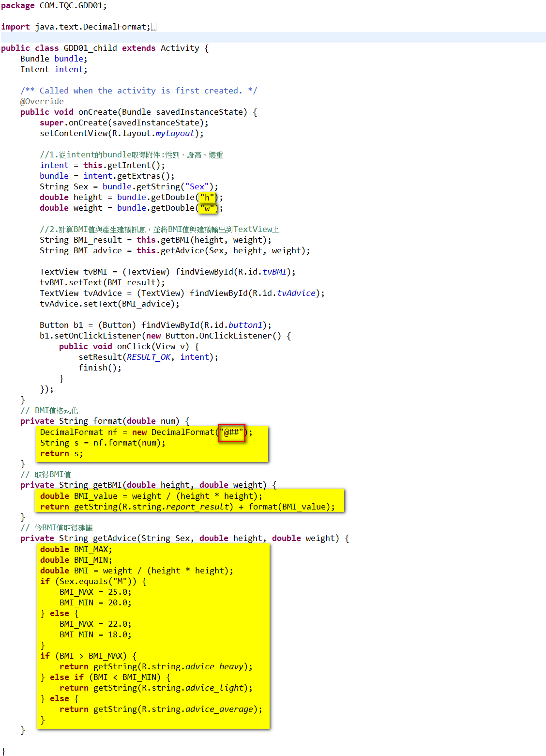The width and height of the screenshot is (546, 756).
Task: Click the 'private String getAdvice' method signature
Action: point(185,539)
